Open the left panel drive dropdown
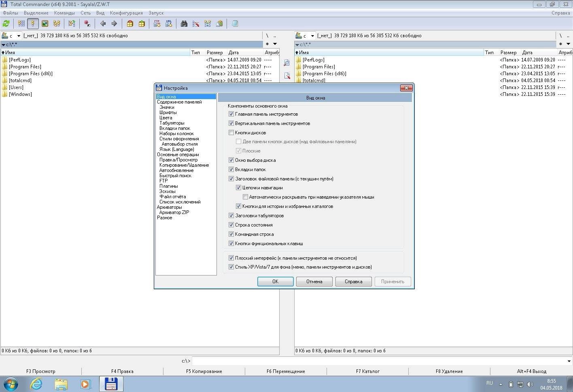Screen dimensions: 573x392 19,36
